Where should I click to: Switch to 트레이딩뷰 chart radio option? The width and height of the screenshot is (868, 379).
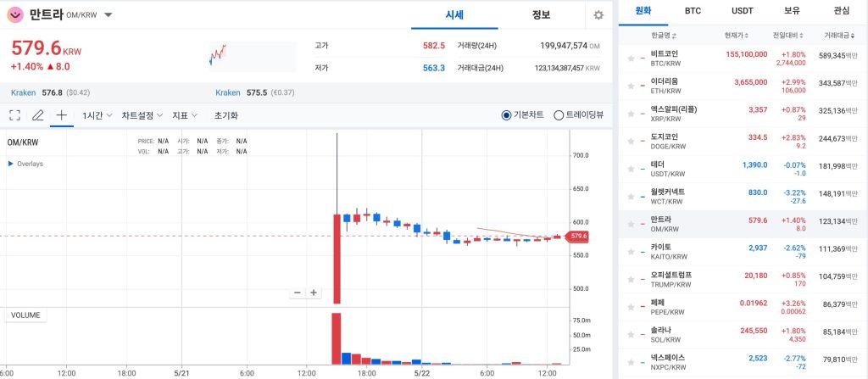[x=559, y=115]
